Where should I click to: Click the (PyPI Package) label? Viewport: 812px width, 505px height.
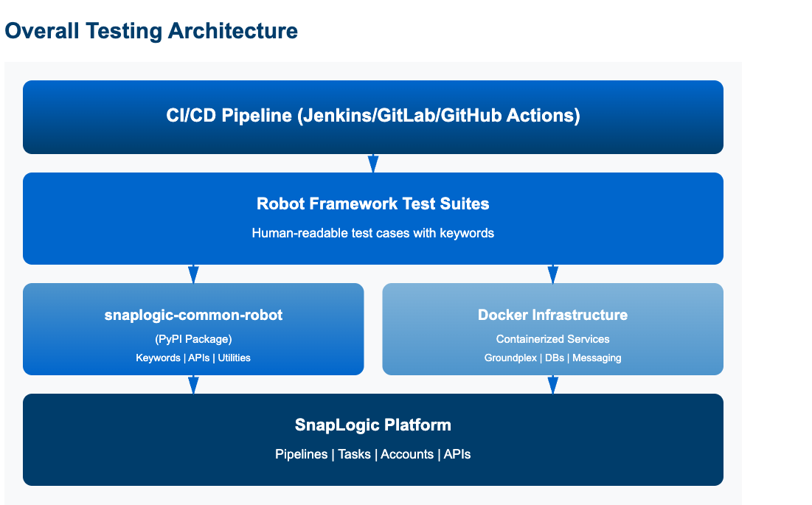[193, 339]
